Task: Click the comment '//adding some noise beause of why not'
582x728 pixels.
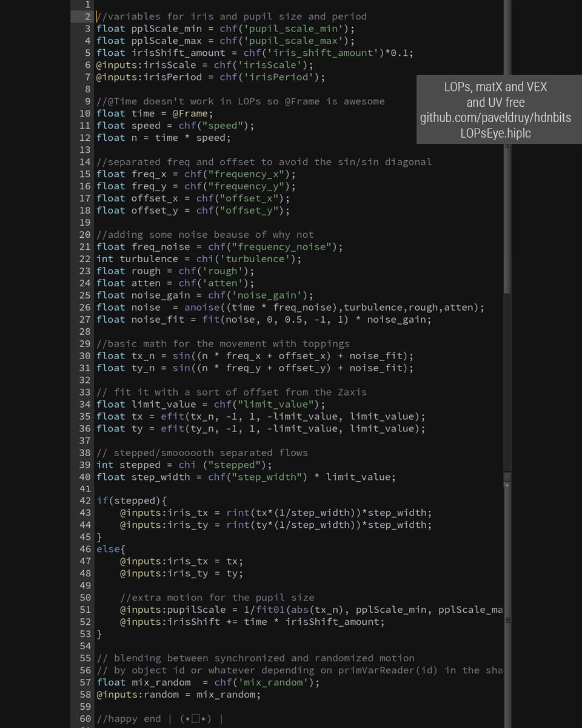Action: click(x=205, y=235)
